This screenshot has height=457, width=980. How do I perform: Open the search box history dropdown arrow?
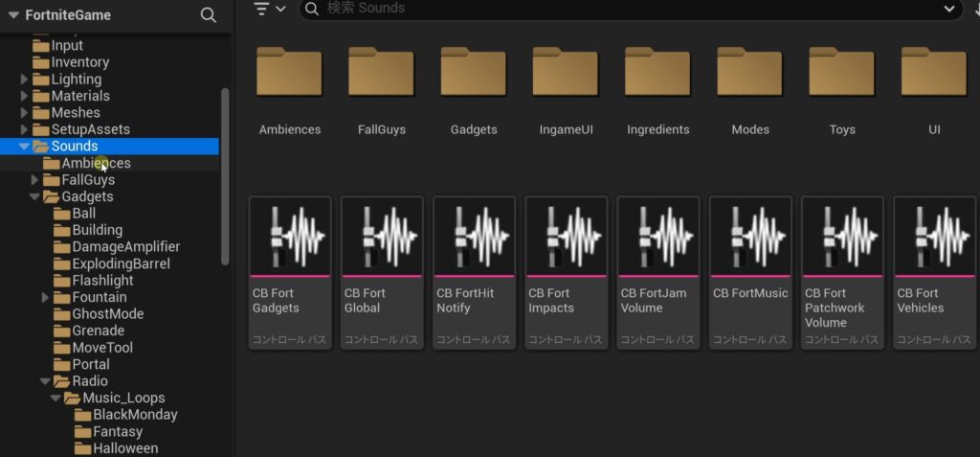coord(949,9)
